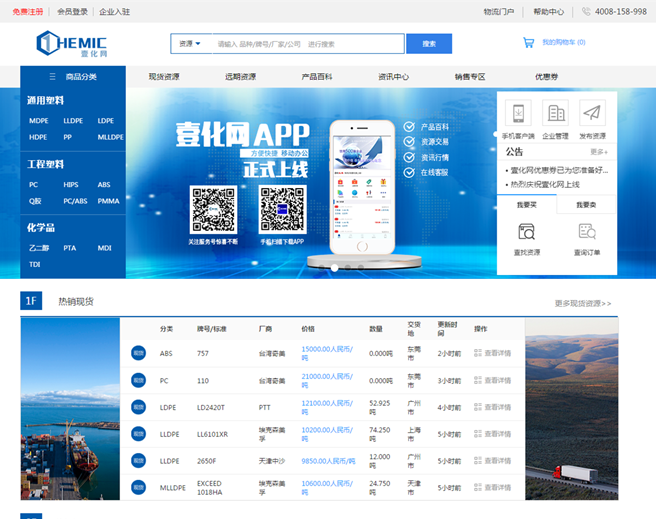This screenshot has width=656, height=519.
Task: Click the spot badge in LL6101XR row
Action: [138, 434]
